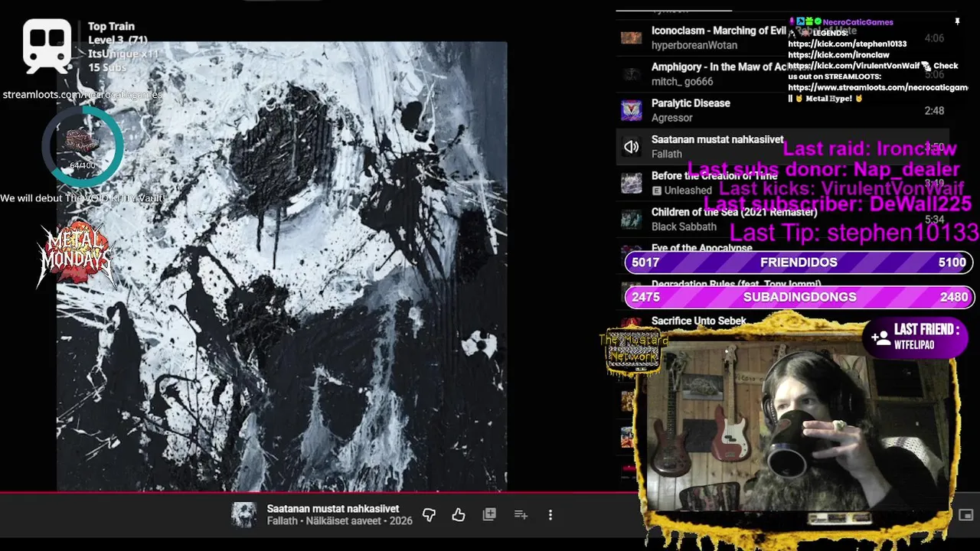Image resolution: width=980 pixels, height=551 pixels.
Task: Open the kick.com/ironclaw chat link
Action: 838,55
